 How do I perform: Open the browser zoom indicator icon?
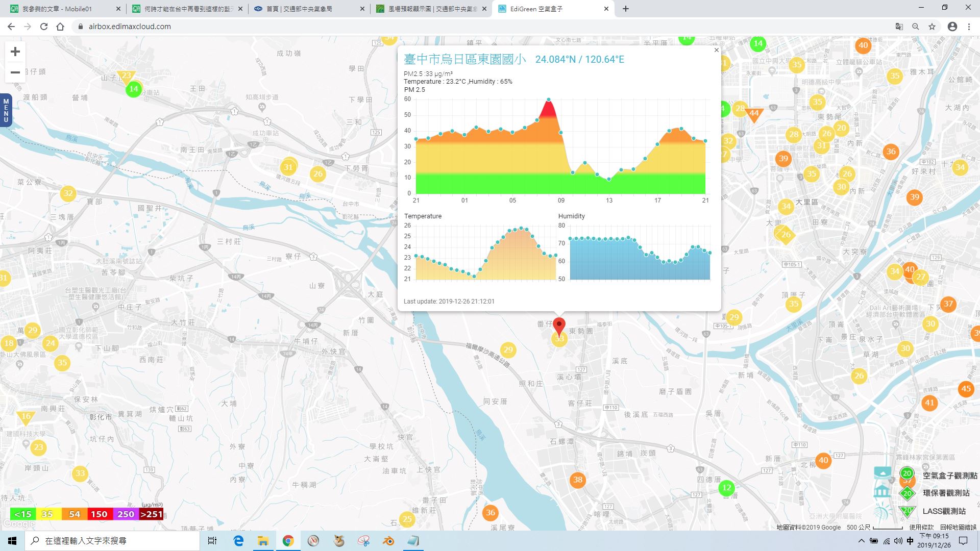point(916,27)
